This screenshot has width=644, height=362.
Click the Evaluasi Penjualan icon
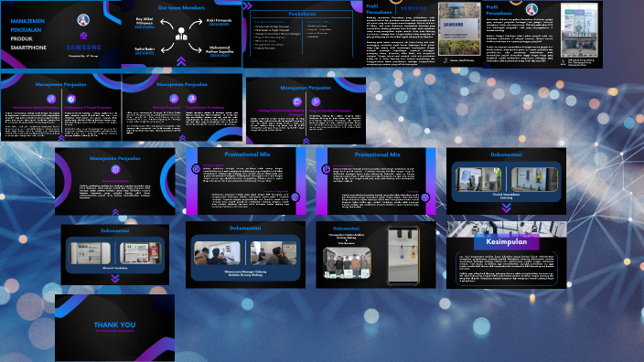click(115, 169)
